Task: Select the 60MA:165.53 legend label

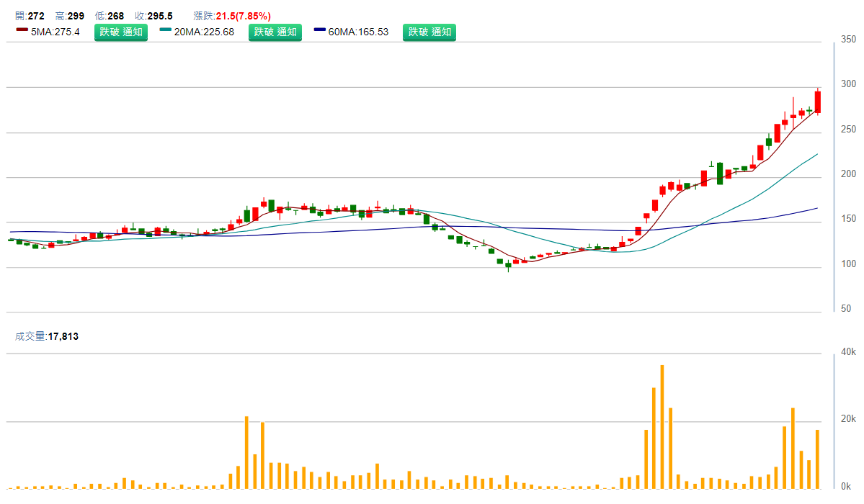Action: [358, 32]
